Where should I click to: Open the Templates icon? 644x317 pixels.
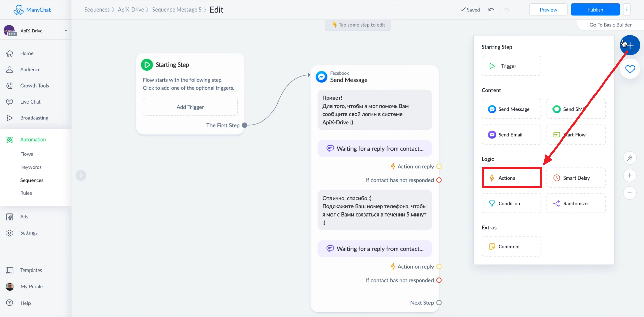pyautogui.click(x=10, y=271)
